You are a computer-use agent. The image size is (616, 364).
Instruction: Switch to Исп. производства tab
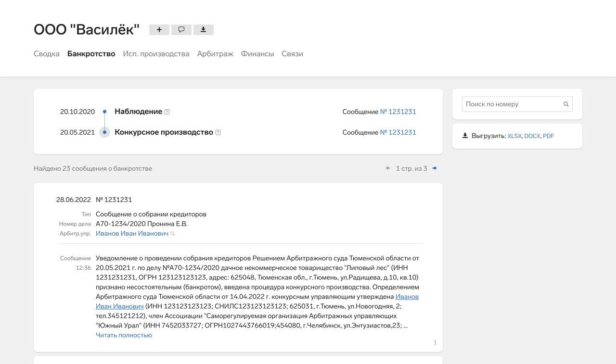tap(156, 54)
